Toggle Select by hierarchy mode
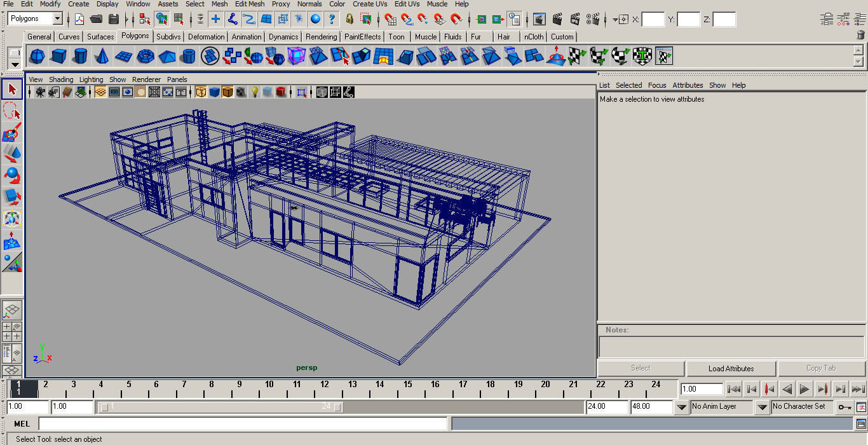 tap(145, 18)
